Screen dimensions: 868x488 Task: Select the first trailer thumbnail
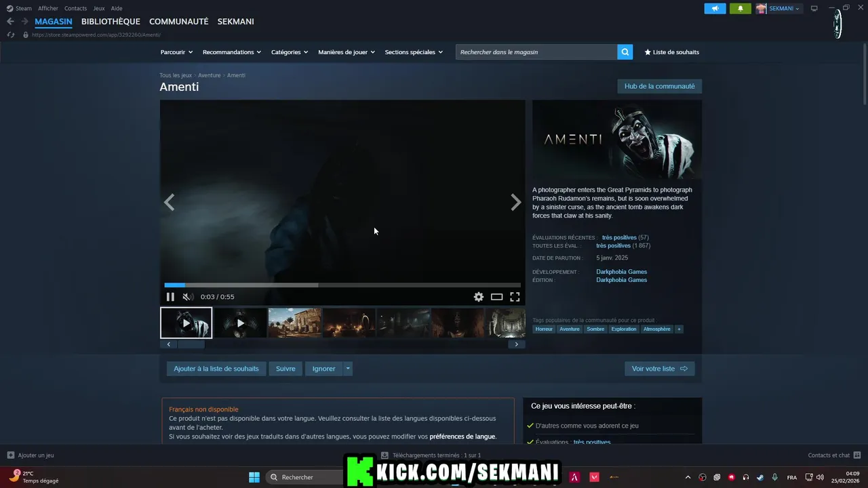186,323
